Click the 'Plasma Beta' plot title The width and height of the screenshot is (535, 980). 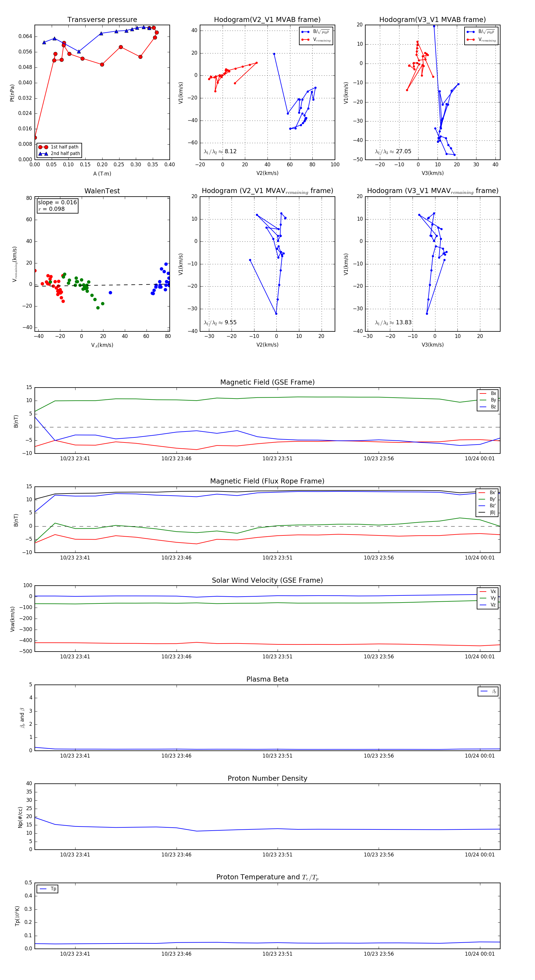point(267,679)
